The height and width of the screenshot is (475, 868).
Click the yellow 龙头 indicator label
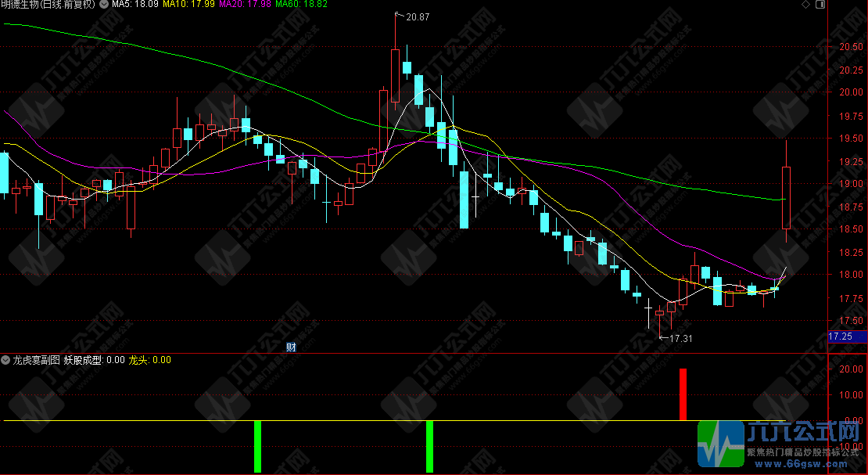tap(149, 360)
